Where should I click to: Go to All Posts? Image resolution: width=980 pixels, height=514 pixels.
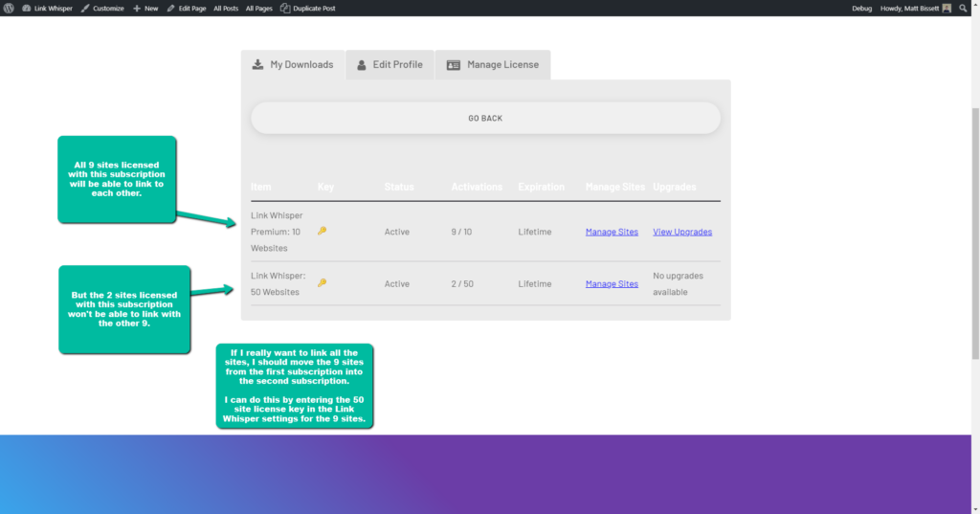tap(226, 8)
